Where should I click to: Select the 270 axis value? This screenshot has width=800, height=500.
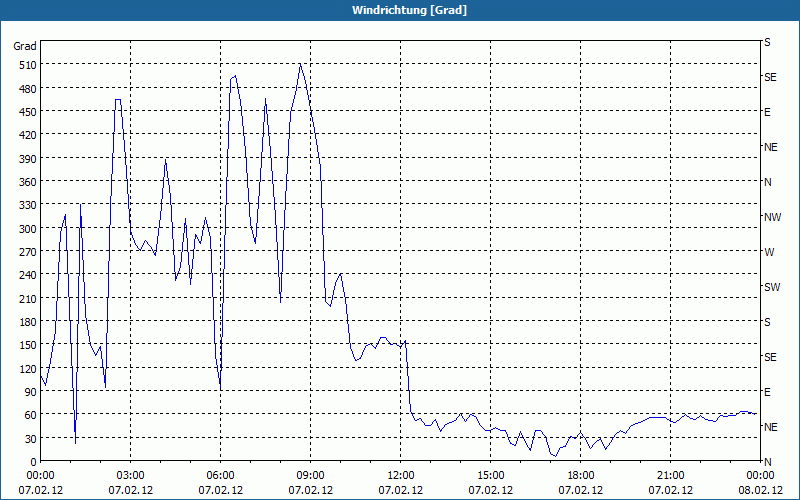coord(28,252)
